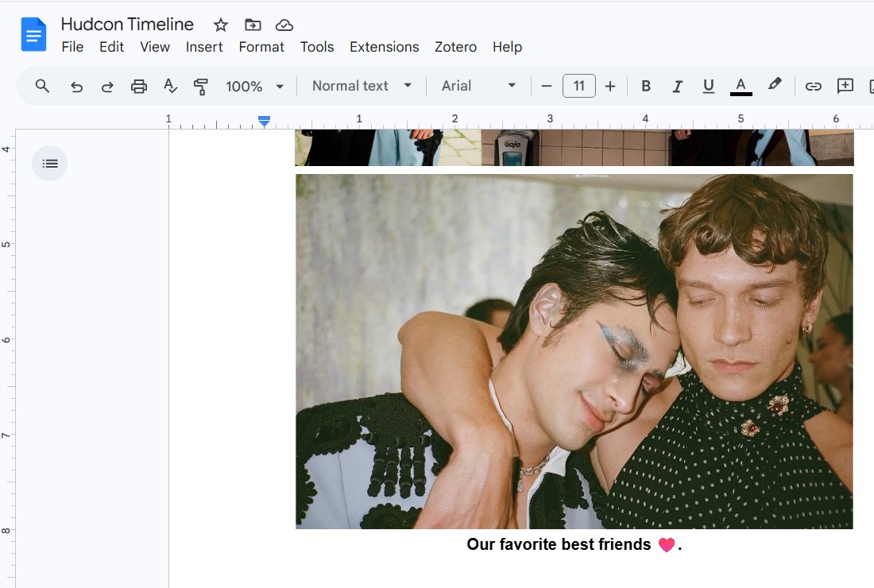Toggle italic formatting
The height and width of the screenshot is (588, 874).
point(677,86)
